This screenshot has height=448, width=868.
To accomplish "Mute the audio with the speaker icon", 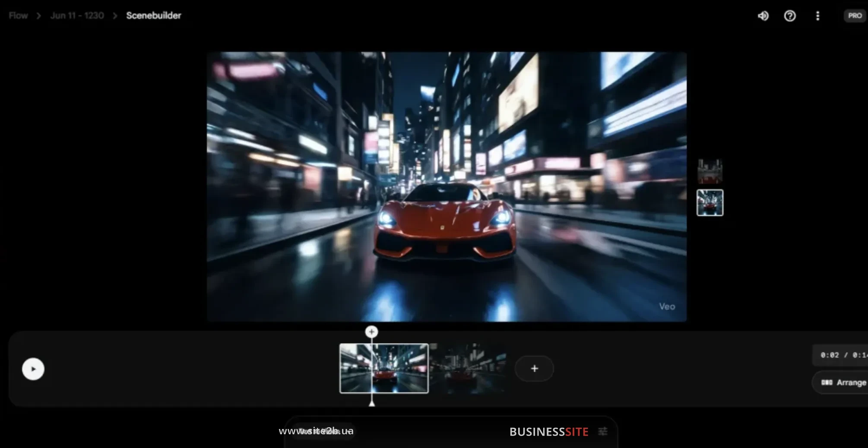I will pyautogui.click(x=763, y=16).
